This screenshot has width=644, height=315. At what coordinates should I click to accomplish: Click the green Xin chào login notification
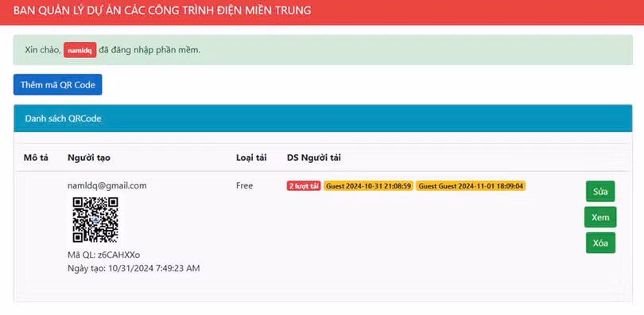pyautogui.click(x=323, y=50)
